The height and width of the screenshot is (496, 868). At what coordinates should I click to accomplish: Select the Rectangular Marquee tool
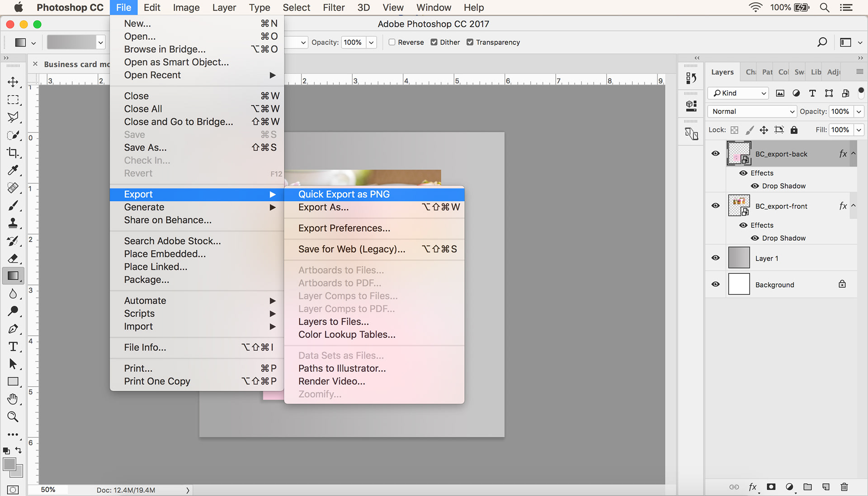coord(13,99)
